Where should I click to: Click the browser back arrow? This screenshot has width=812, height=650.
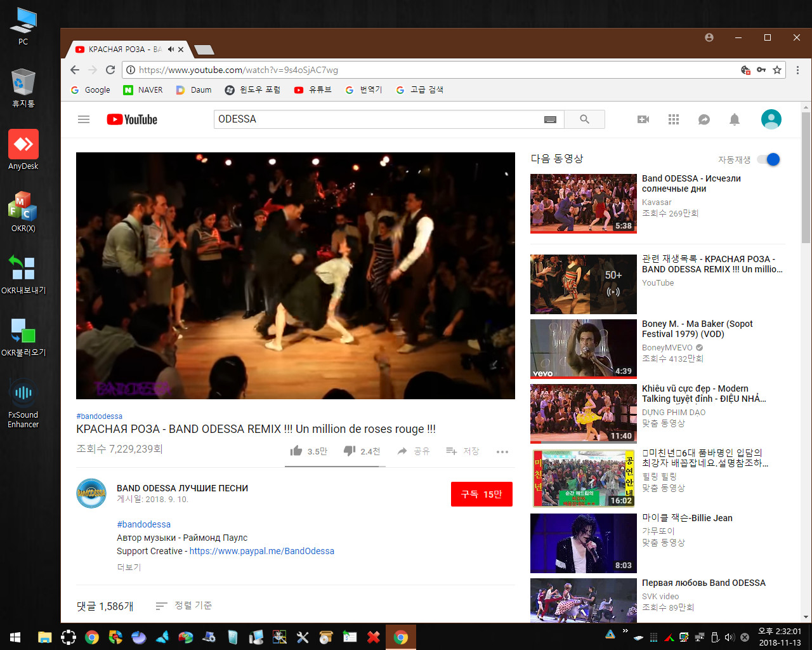[x=75, y=70]
